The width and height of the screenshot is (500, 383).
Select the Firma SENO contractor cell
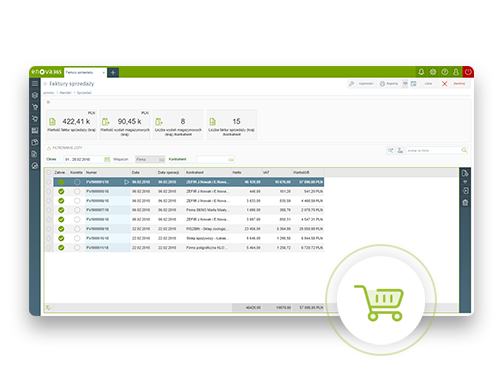click(x=207, y=210)
